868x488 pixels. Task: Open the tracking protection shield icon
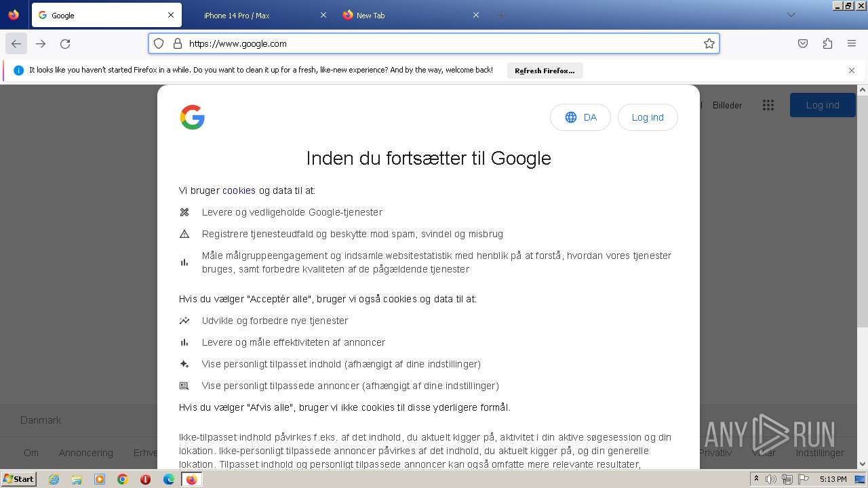tap(159, 43)
